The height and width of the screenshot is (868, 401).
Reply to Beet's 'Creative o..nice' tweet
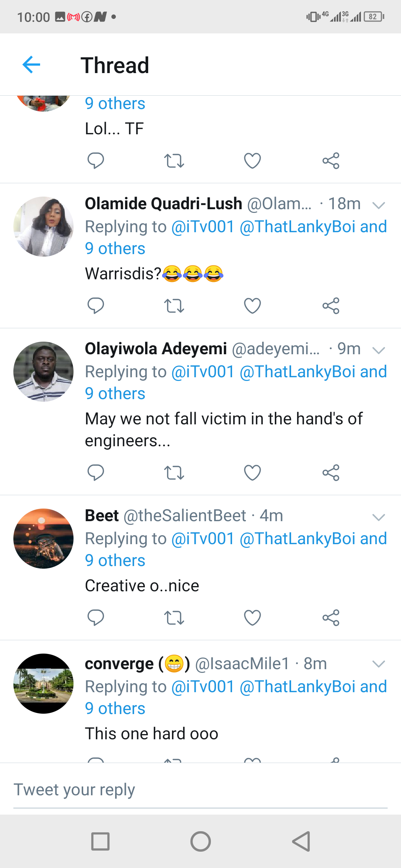pos(95,618)
